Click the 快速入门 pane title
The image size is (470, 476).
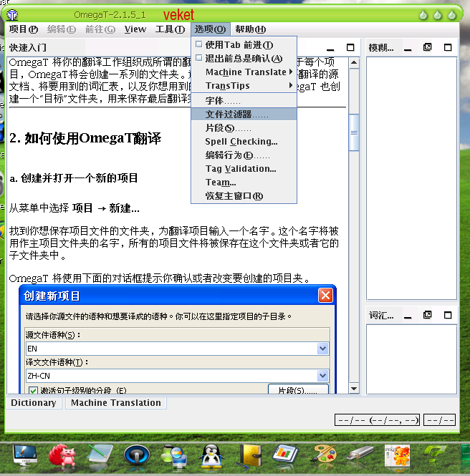pos(28,48)
